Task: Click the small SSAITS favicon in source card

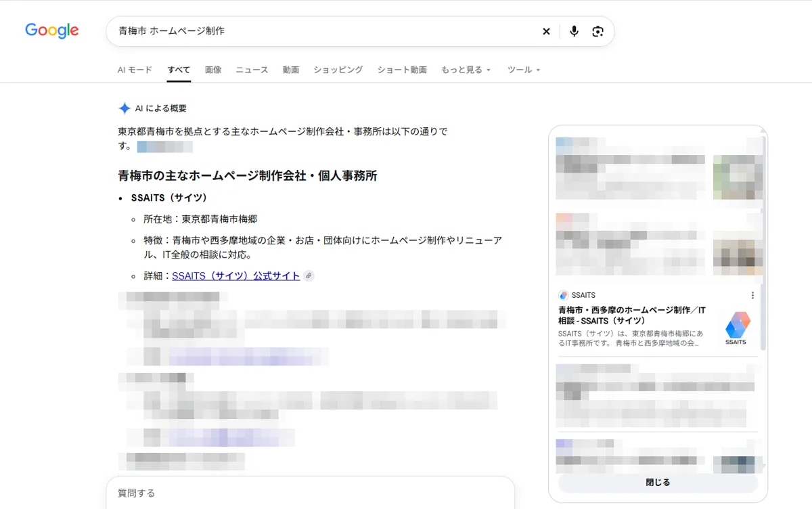Action: 564,295
